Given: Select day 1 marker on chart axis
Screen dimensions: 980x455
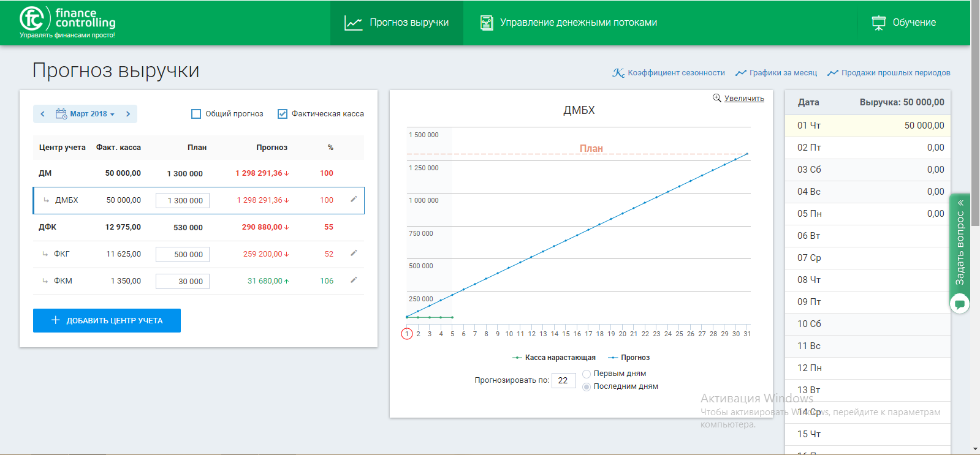Looking at the screenshot, I should [407, 334].
